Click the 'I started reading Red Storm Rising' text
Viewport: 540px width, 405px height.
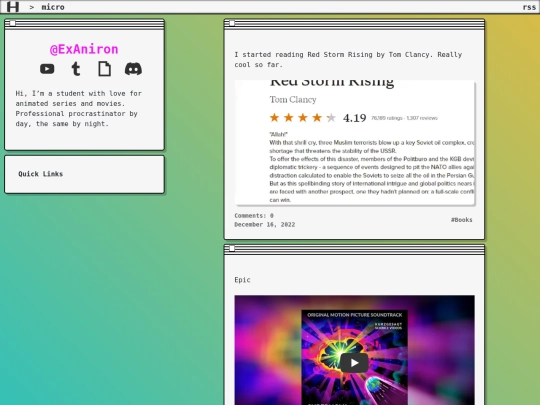click(348, 60)
